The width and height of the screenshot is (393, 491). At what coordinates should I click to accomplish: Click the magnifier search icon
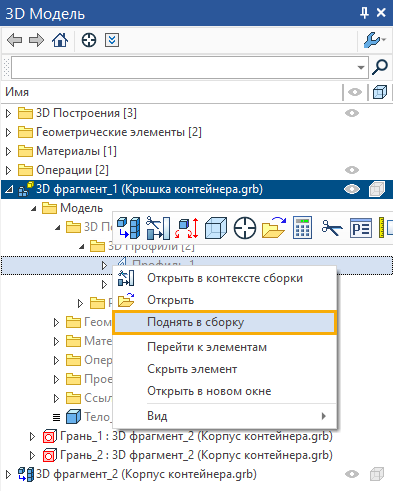380,67
